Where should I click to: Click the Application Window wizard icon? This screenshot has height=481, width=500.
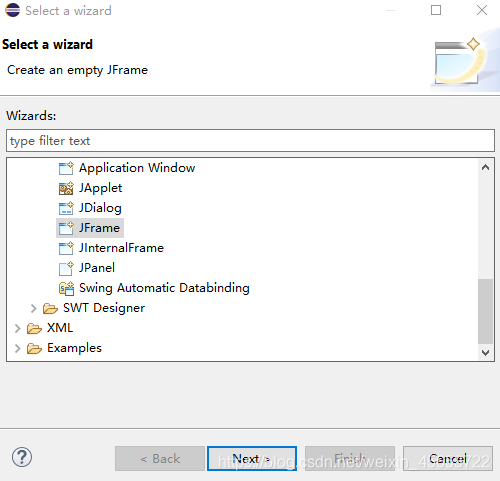point(66,168)
